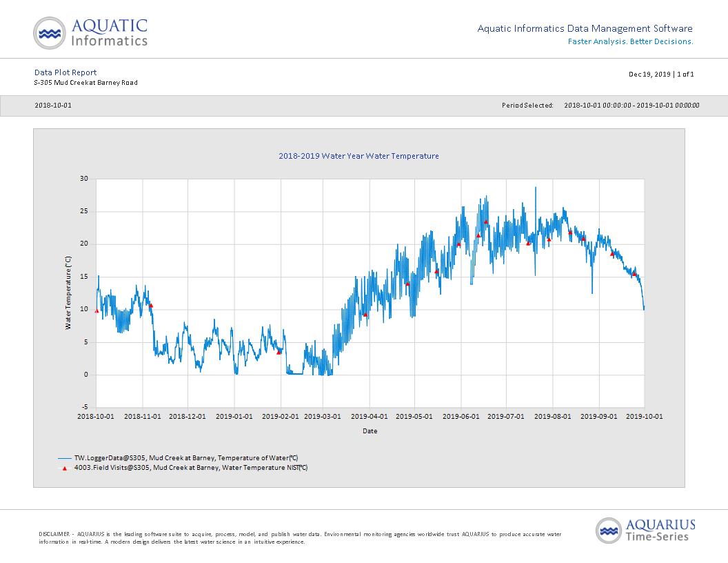The image size is (728, 563).
Task: Click the TW.LoggerData legend entry text
Action: pos(186,458)
